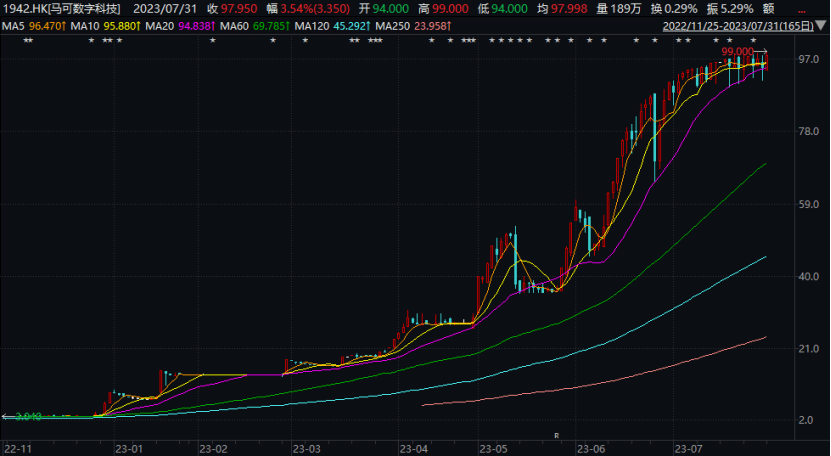Click the 99.000 high price annotation on chart
831x456 pixels.
click(737, 51)
